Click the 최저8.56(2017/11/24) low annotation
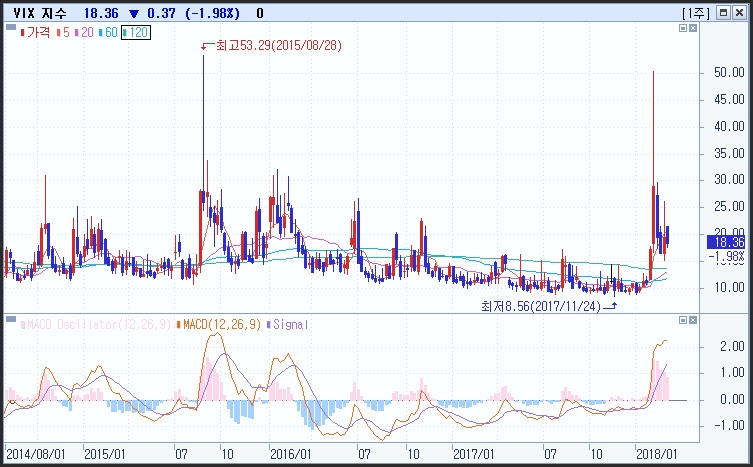 coord(541,306)
